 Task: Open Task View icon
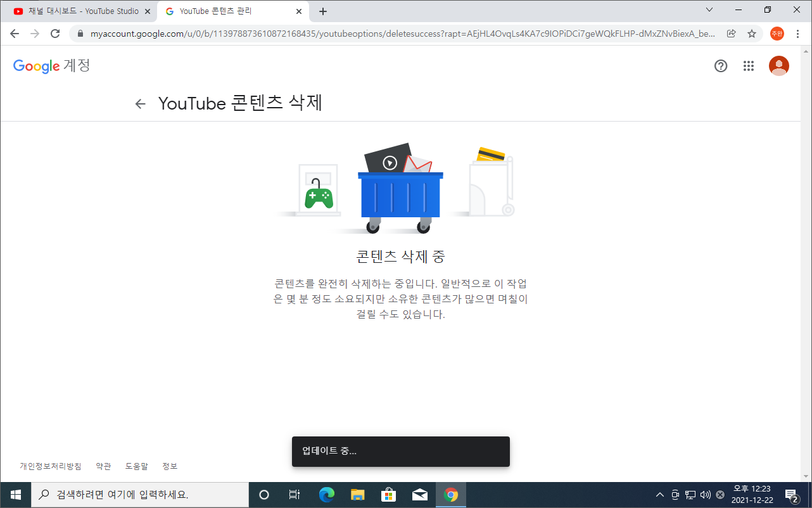(294, 495)
